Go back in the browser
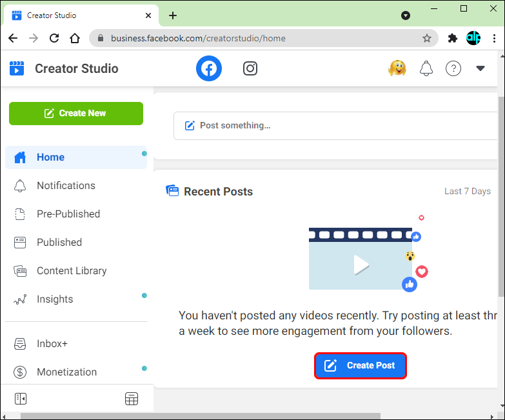Image resolution: width=505 pixels, height=420 pixels. (13, 38)
